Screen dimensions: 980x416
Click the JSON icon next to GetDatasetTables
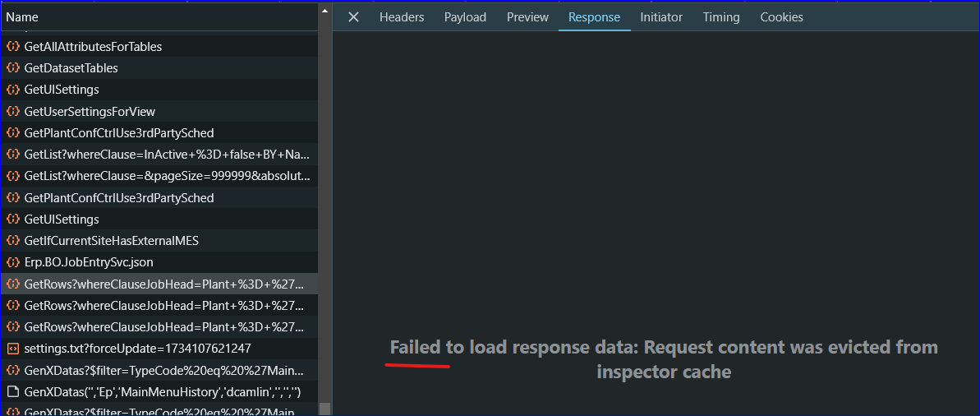12,68
